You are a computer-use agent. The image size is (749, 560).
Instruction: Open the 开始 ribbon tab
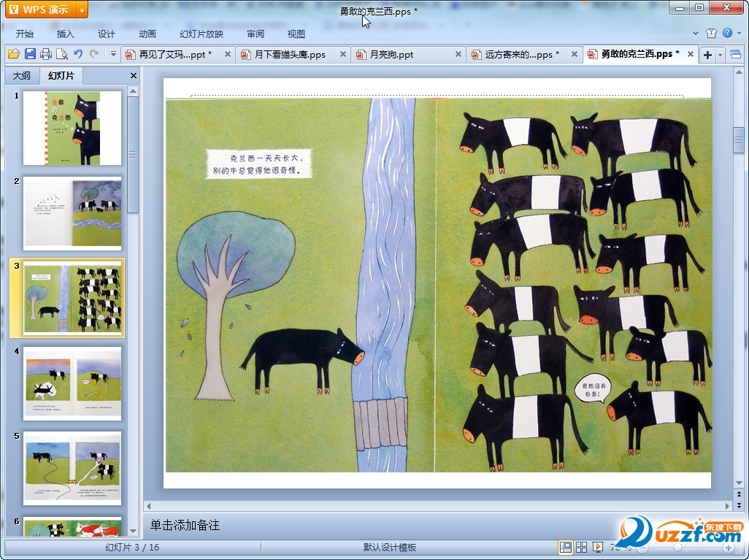24,34
